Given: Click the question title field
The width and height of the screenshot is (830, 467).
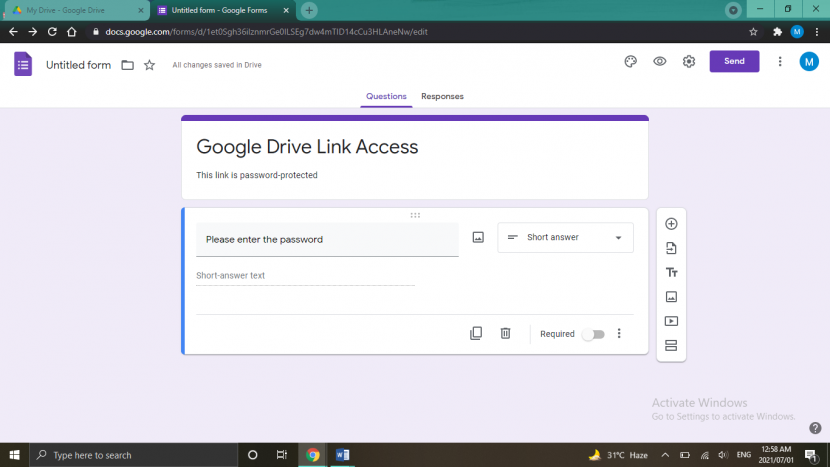Looking at the screenshot, I should (x=327, y=240).
